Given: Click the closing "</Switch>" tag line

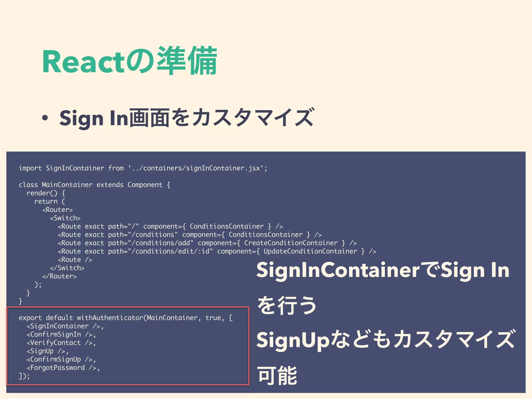Looking at the screenshot, I should click(x=67, y=268).
